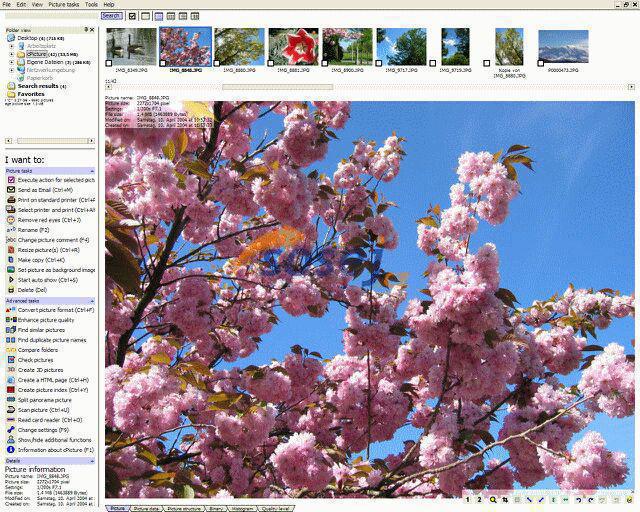640x512 pixels.
Task: Click 'Split panorama picture' link
Action: point(44,400)
